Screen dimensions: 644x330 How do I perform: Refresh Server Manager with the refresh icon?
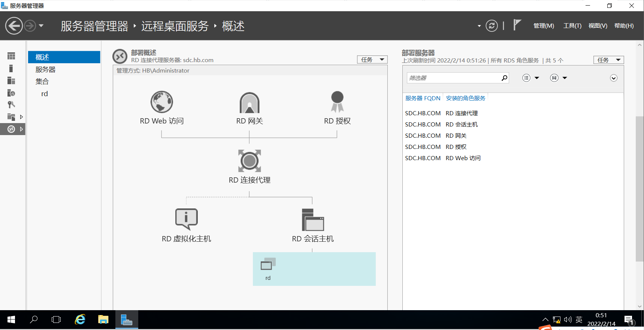492,26
